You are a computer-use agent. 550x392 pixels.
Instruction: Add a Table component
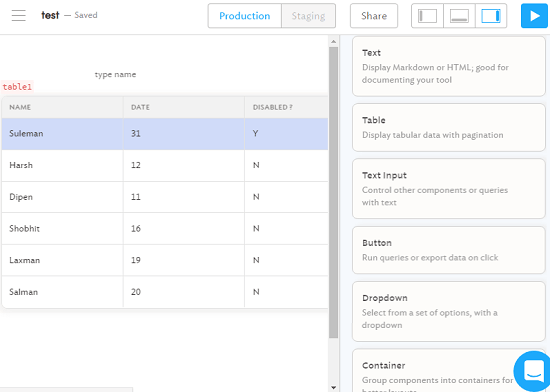449,127
